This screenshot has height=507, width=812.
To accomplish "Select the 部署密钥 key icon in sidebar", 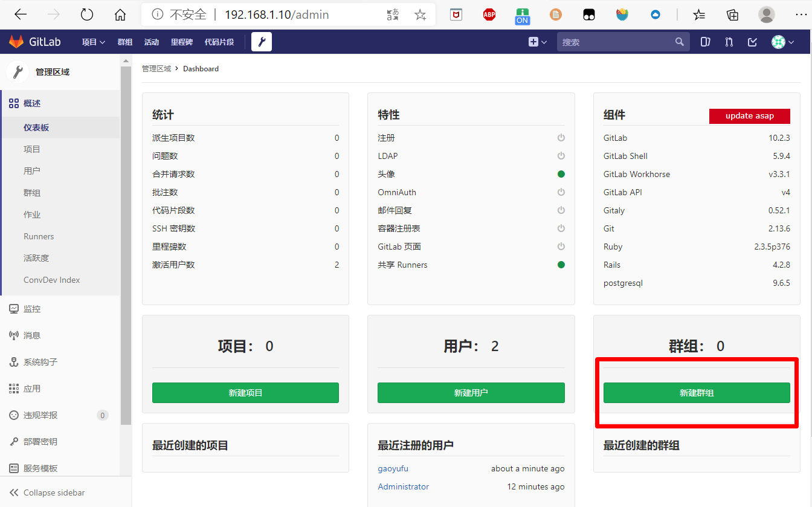I will [14, 442].
